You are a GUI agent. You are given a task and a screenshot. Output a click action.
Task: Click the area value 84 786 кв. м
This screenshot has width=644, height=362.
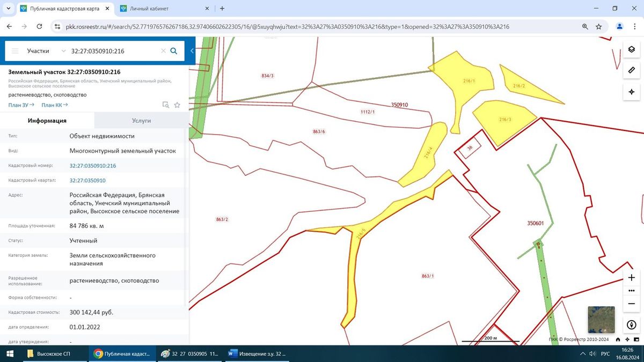(x=86, y=226)
